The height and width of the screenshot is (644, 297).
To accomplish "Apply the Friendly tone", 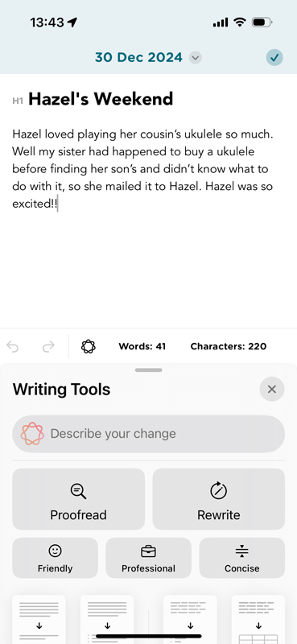I will click(55, 558).
